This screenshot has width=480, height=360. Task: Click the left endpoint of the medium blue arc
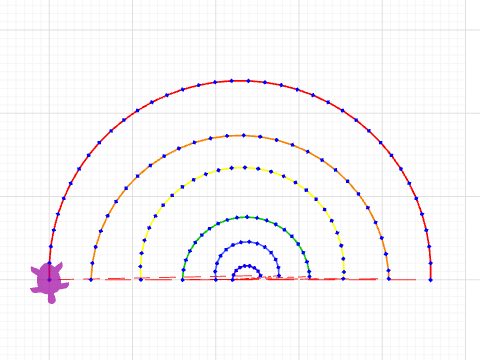click(x=216, y=280)
